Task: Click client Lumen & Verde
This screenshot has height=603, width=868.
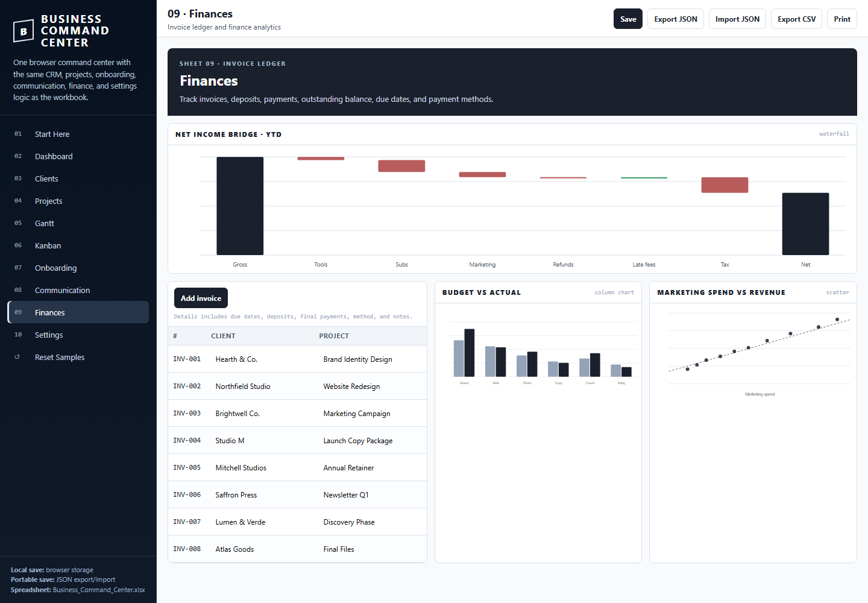Action: 240,522
